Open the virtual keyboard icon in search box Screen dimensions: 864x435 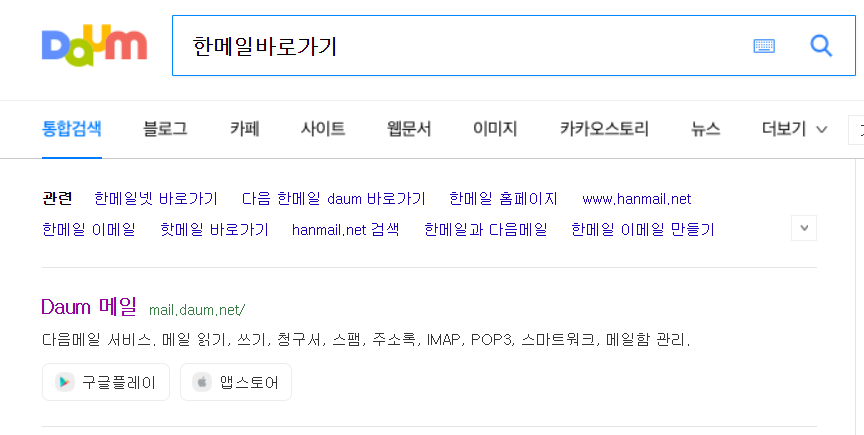[x=764, y=46]
